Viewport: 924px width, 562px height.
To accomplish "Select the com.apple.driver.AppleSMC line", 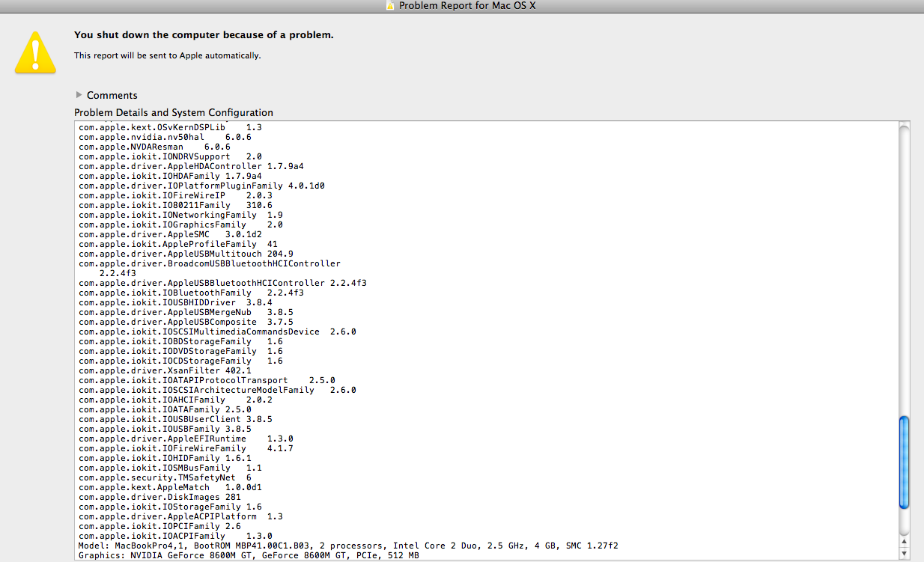I will point(170,234).
